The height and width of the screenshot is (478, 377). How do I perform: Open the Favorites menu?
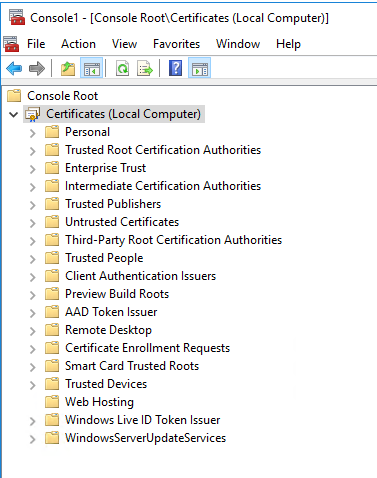[x=176, y=44]
